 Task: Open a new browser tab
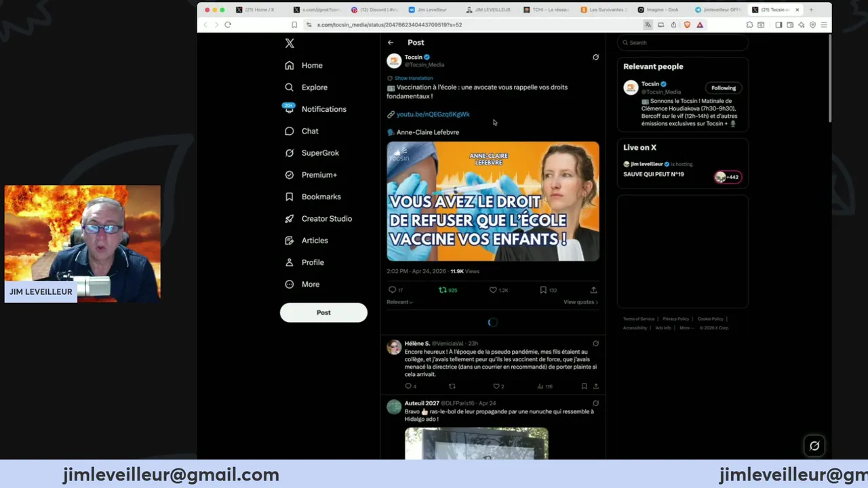pyautogui.click(x=810, y=10)
